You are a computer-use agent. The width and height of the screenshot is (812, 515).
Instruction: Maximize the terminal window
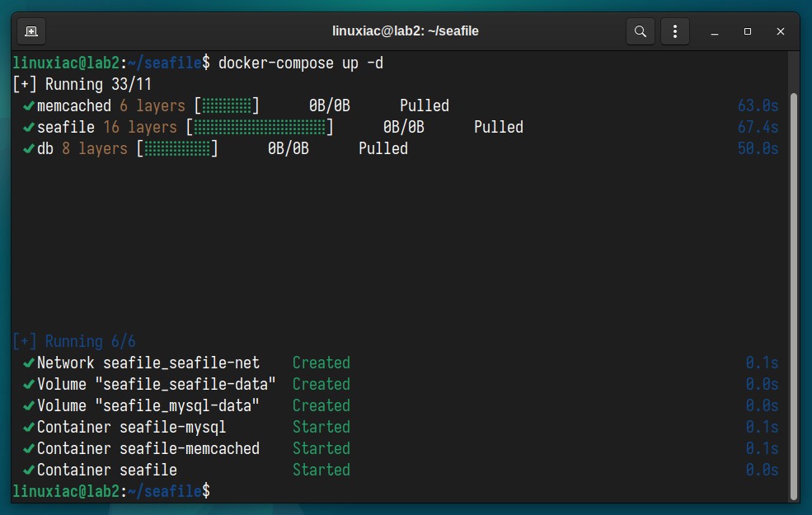(x=747, y=31)
